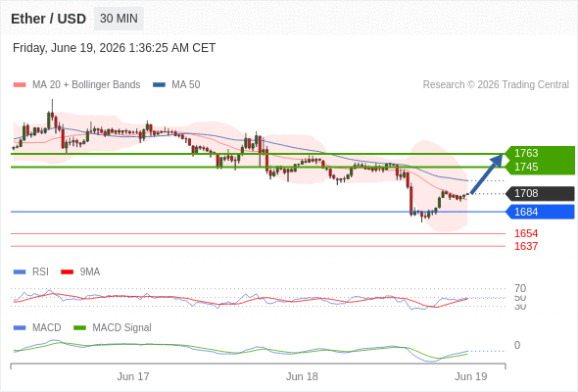Click the Research © 2026 Trading Central credit
This screenshot has width=578, height=392.
[496, 85]
